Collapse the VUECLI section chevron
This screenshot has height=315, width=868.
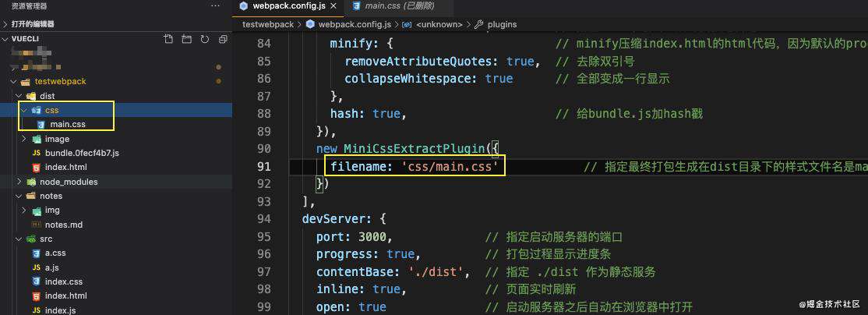[5, 39]
